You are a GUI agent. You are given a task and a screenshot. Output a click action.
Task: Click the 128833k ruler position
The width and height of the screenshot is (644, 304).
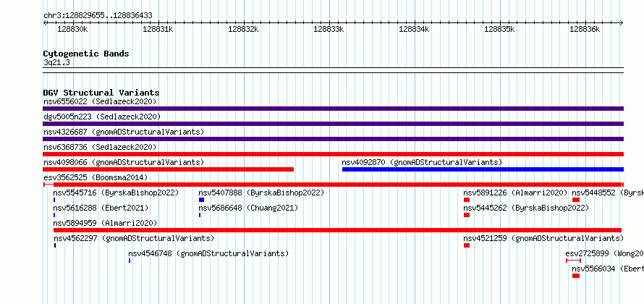[x=329, y=29]
